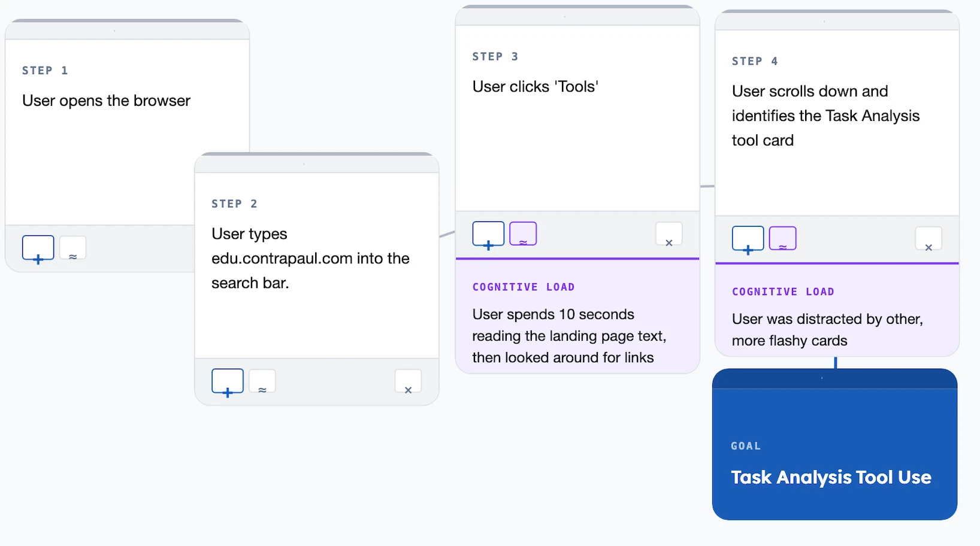Viewport: 980px width, 546px height.
Task: Click the 'Task Analysis Tool Use' goal title
Action: pos(831,477)
